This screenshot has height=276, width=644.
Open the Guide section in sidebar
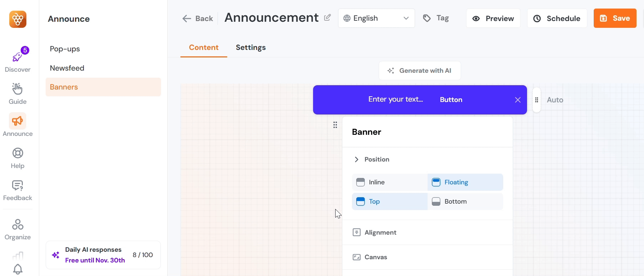(x=17, y=89)
